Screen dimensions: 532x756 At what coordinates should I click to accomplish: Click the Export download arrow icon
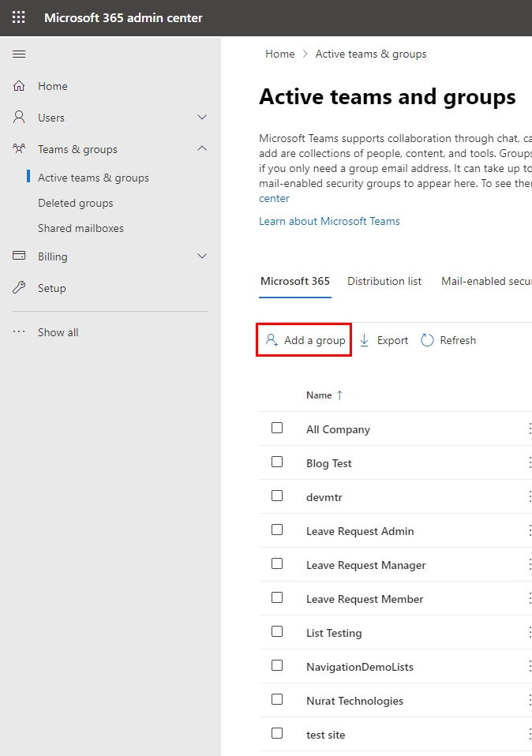pyautogui.click(x=365, y=340)
